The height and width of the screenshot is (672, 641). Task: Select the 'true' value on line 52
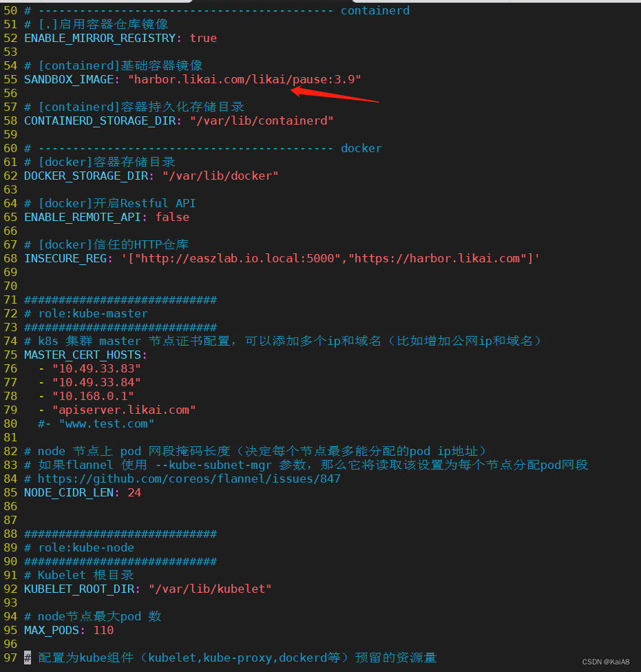click(x=203, y=38)
